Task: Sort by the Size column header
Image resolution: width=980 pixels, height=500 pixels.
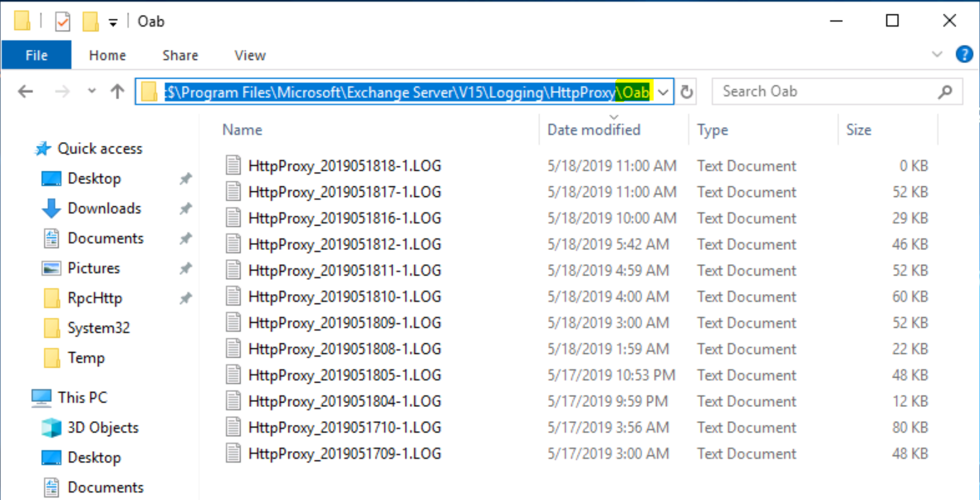Action: click(x=858, y=130)
